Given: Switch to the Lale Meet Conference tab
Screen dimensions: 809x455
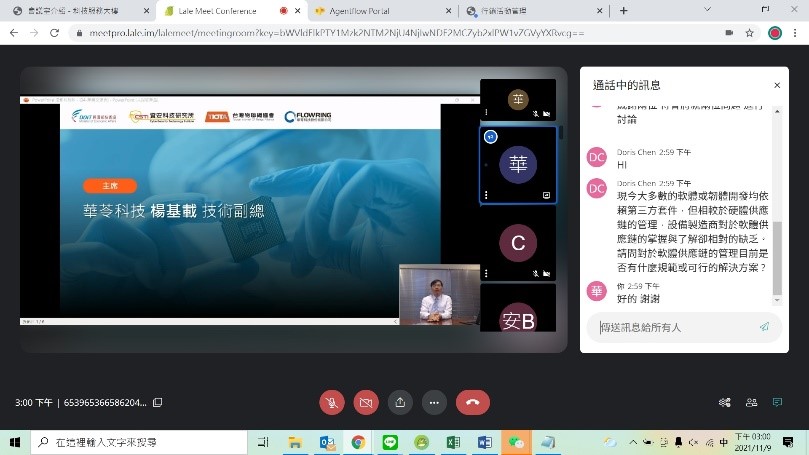Looking at the screenshot, I should pyautogui.click(x=232, y=11).
